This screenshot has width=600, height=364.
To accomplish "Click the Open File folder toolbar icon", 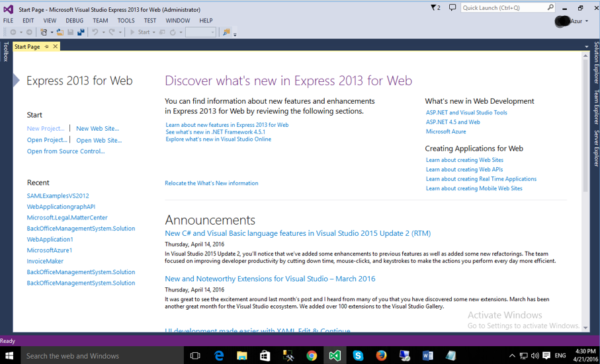I will [60, 32].
